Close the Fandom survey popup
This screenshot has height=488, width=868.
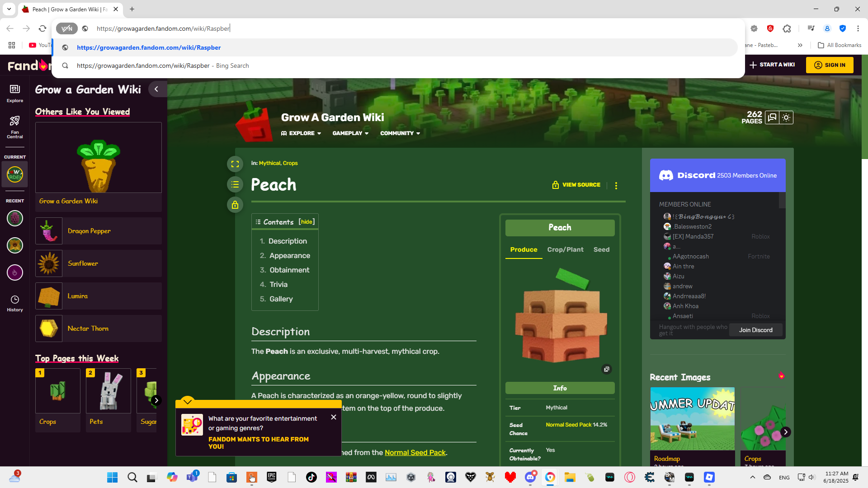pyautogui.click(x=334, y=417)
